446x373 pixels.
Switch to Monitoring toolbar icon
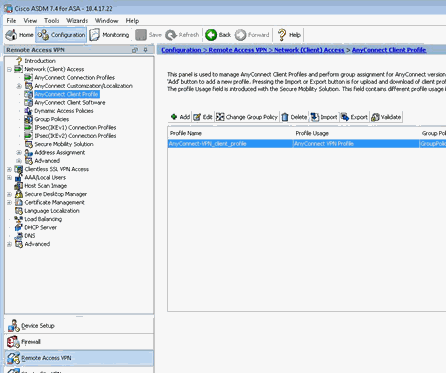(95, 35)
